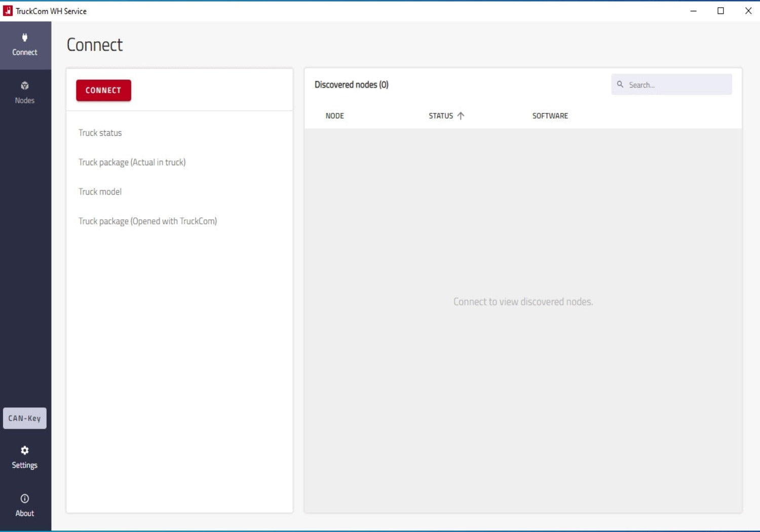Sort by the SOFTWARE column header

click(550, 116)
